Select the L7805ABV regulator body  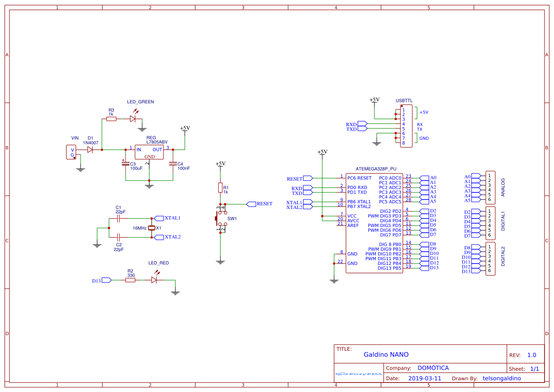149,152
